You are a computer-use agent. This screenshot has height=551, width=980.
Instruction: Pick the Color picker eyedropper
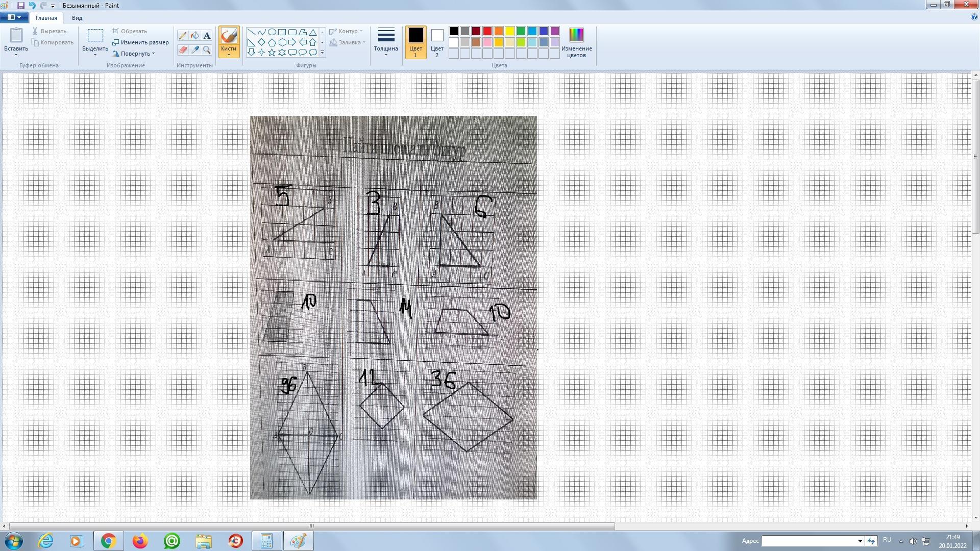click(195, 50)
